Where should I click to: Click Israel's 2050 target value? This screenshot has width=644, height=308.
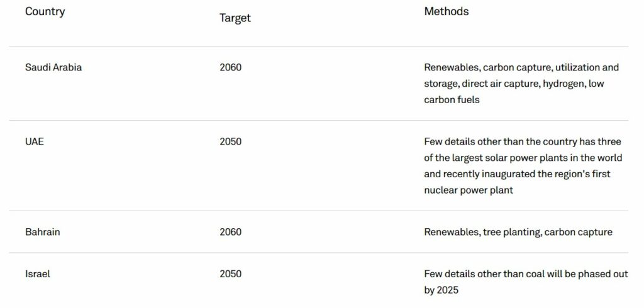[230, 274]
